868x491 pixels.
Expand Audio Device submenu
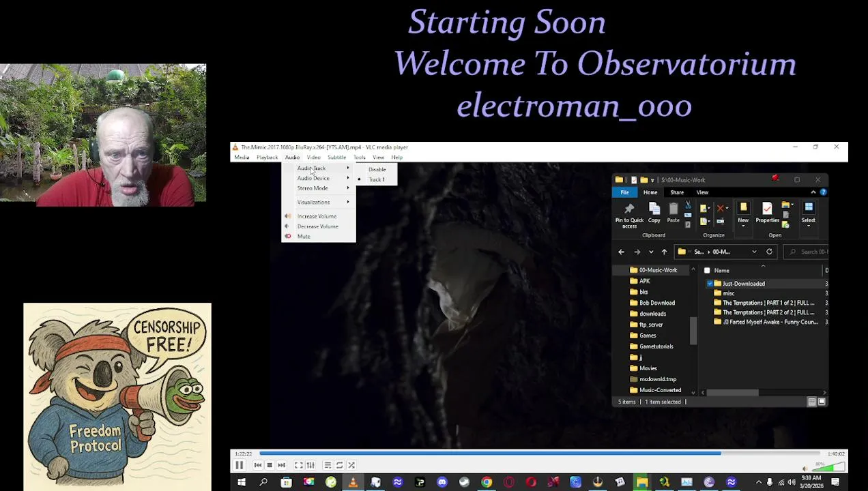click(319, 178)
